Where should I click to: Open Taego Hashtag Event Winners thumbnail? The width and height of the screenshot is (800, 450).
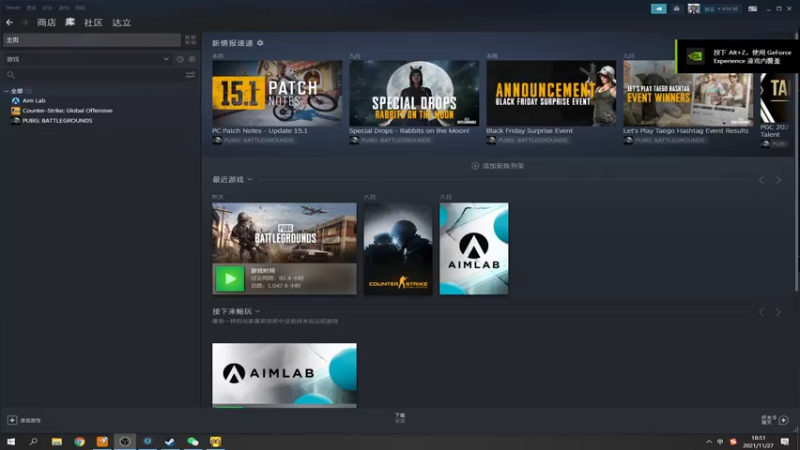[x=688, y=93]
